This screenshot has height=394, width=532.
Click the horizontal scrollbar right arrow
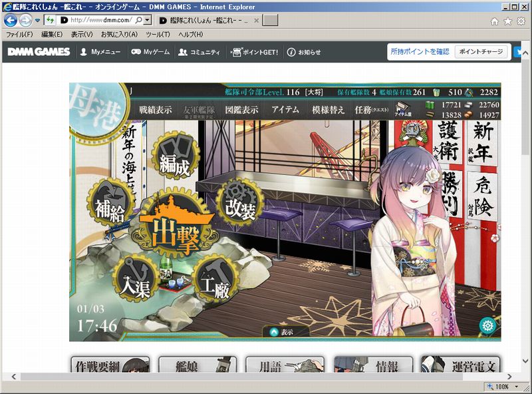tap(509, 376)
